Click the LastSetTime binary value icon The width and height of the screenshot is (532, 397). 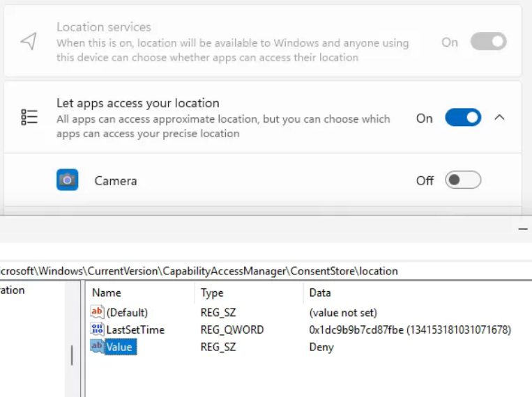point(98,329)
